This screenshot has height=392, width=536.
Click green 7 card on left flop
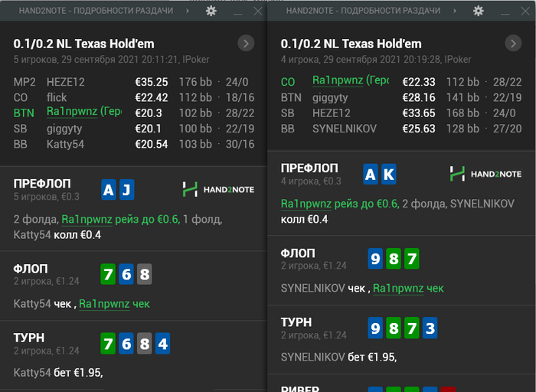tap(108, 274)
